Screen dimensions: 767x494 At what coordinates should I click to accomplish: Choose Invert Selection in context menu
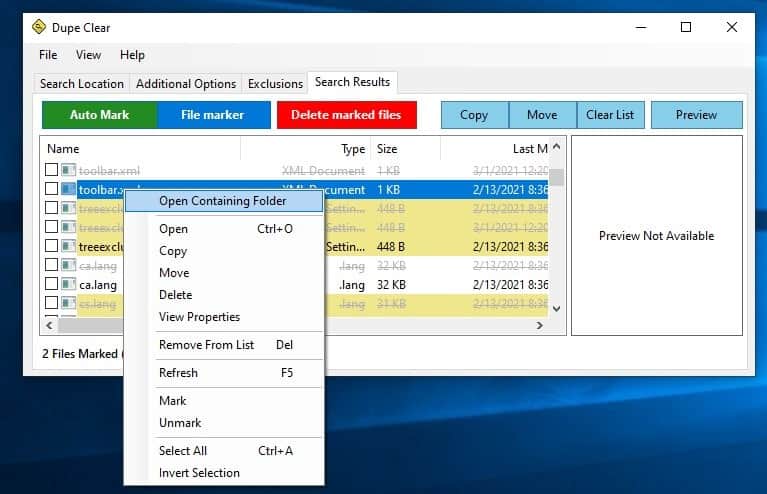(x=224, y=472)
